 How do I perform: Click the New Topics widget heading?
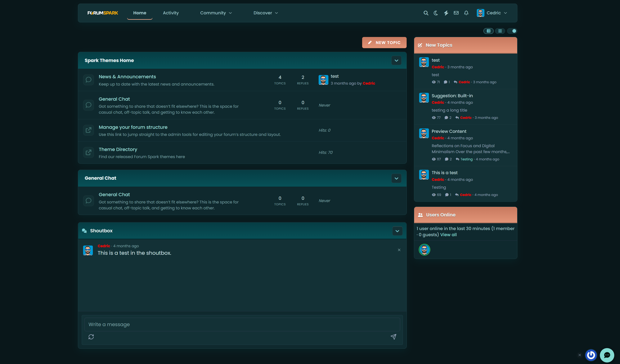tap(439, 45)
